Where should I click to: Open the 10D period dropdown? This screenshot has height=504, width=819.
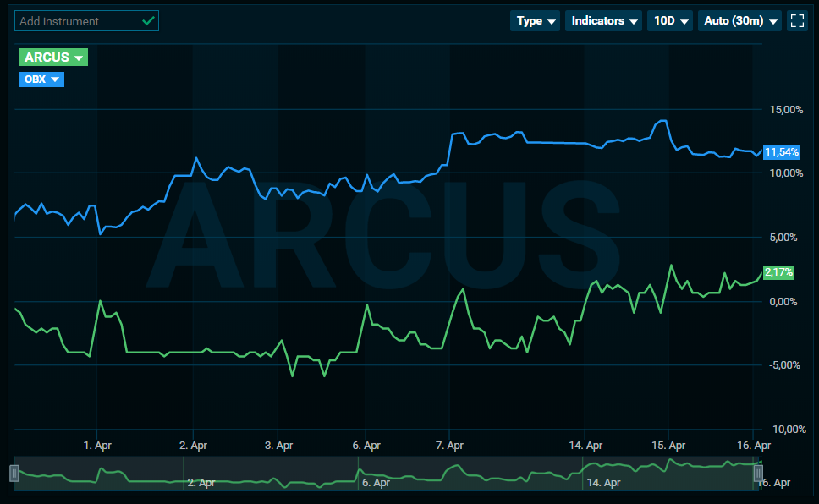click(669, 21)
